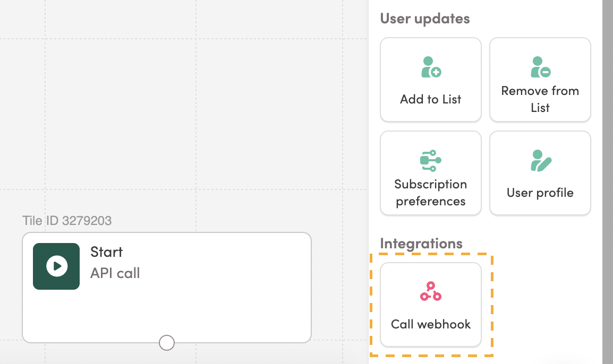Click the User profile pencil icon
613x364 pixels.
(x=541, y=161)
